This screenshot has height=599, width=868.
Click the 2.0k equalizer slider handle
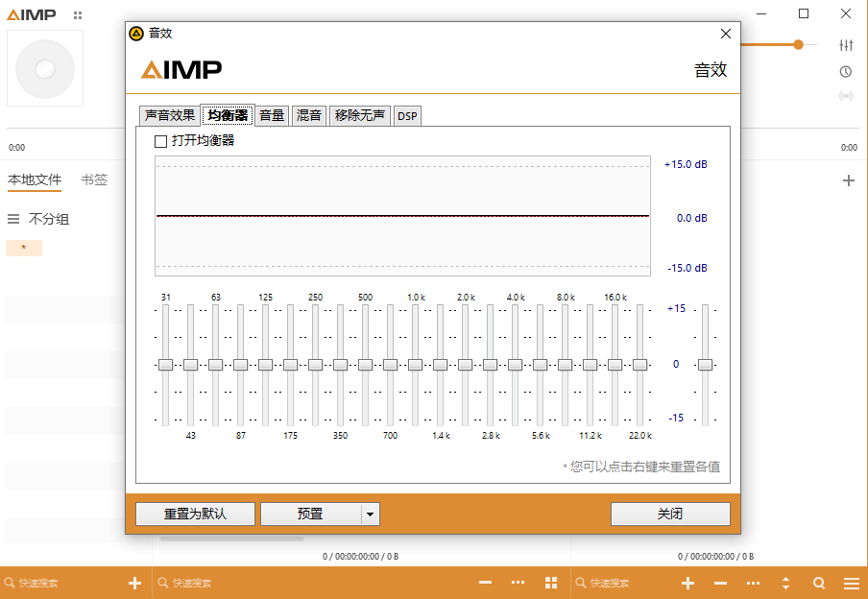[x=465, y=364]
